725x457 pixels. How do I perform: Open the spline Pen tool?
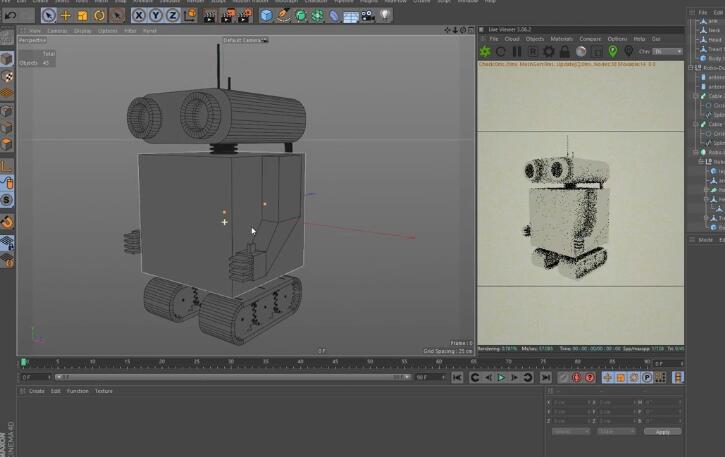coord(283,15)
